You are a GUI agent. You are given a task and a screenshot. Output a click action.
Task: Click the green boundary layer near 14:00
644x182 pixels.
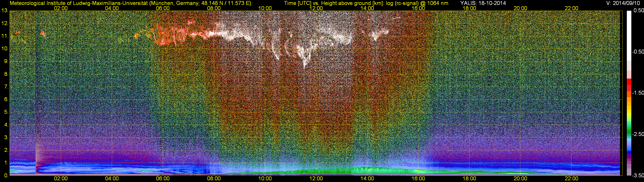367,170
